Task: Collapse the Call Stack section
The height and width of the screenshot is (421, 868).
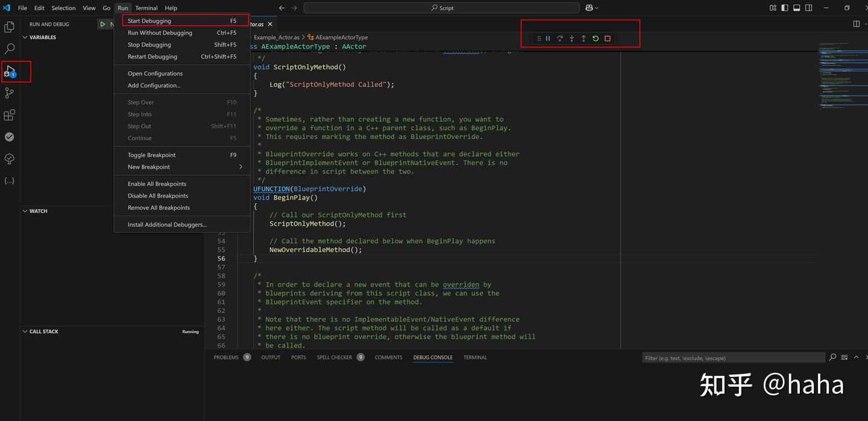Action: click(25, 331)
